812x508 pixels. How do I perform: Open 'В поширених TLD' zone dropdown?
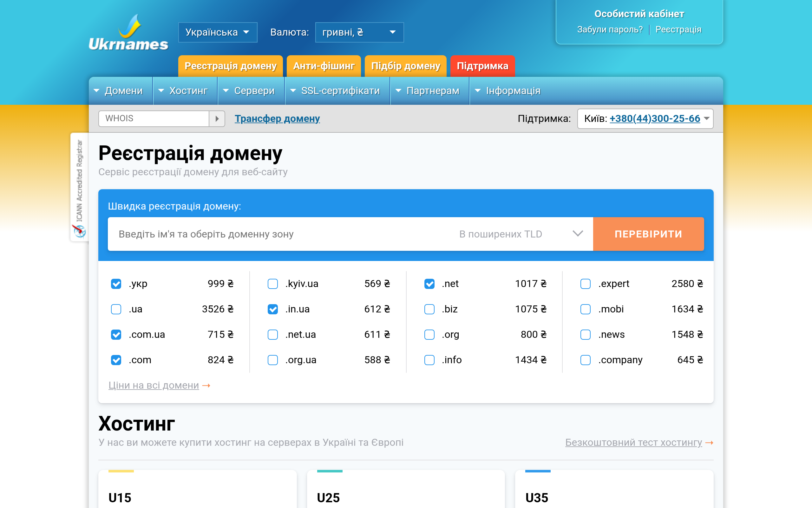click(x=521, y=234)
